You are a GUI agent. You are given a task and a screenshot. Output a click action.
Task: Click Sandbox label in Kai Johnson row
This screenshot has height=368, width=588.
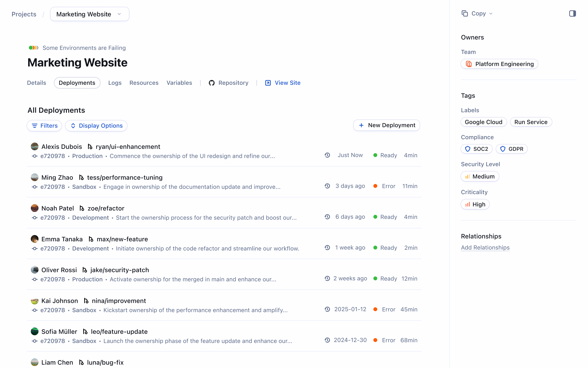[84, 310]
